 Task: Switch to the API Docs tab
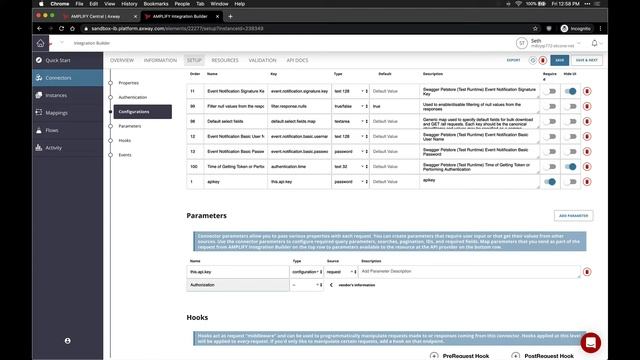click(x=297, y=60)
